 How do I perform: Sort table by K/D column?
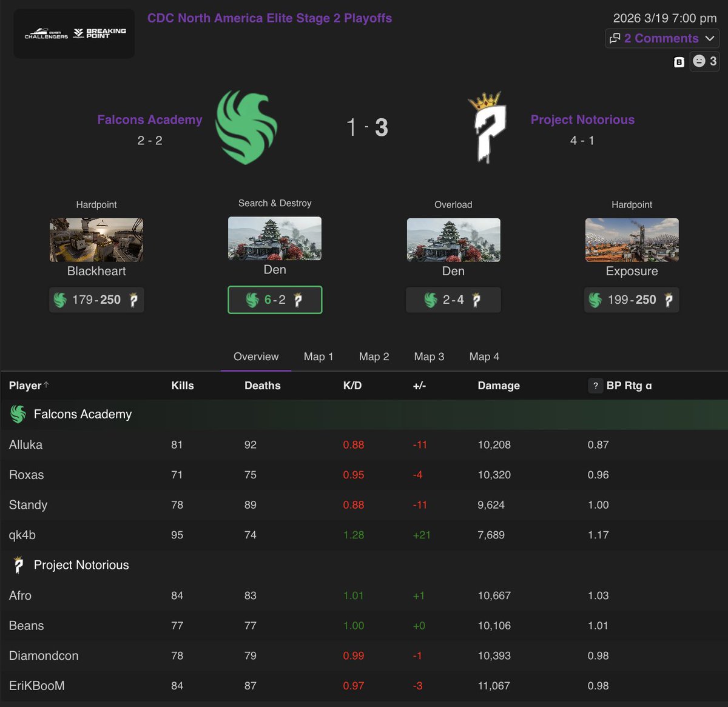pos(352,386)
